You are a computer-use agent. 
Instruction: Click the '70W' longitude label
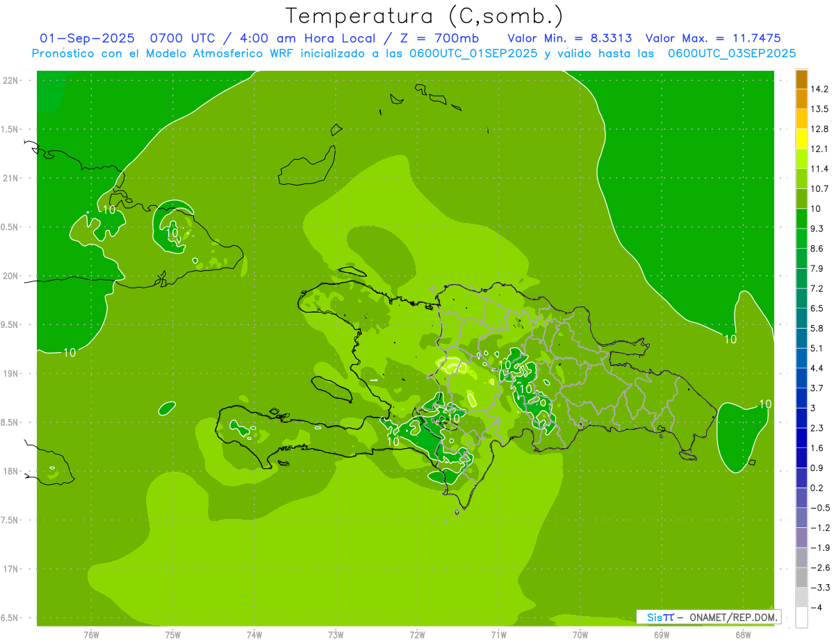click(580, 635)
